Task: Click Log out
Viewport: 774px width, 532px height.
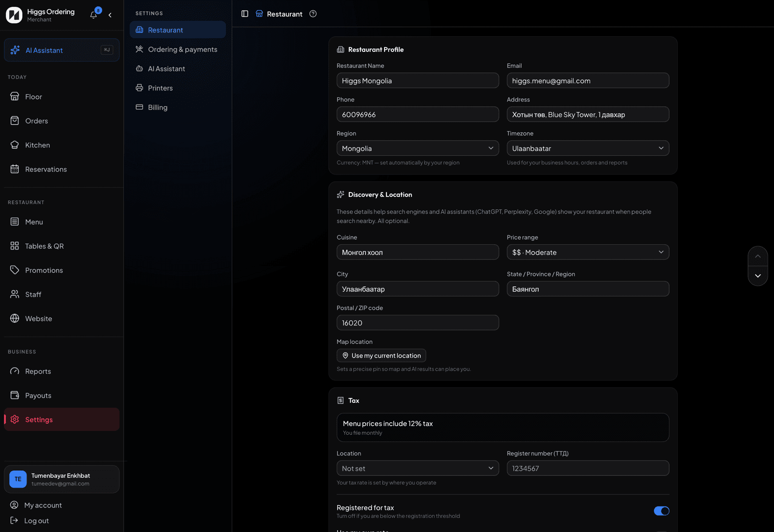Action: coord(61,520)
